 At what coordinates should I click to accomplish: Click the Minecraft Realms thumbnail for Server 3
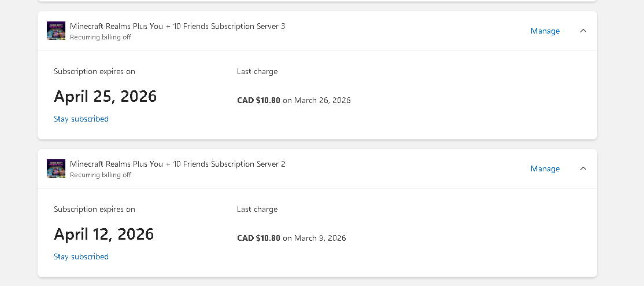(x=56, y=31)
